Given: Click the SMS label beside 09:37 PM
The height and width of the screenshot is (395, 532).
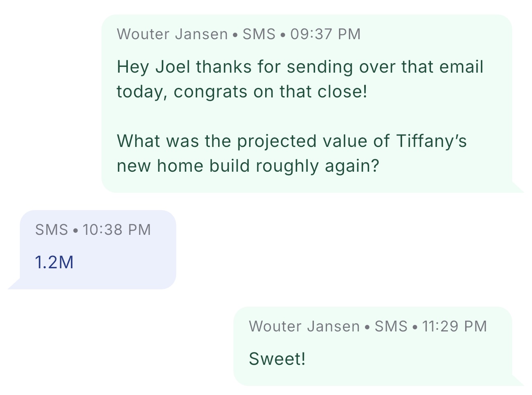Looking at the screenshot, I should tap(259, 34).
